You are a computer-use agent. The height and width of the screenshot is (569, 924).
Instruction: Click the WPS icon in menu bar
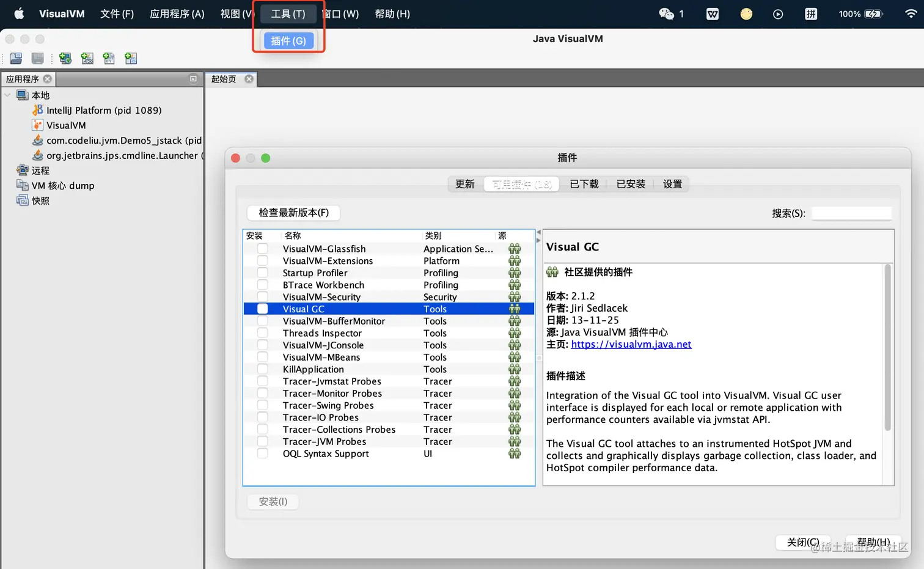pyautogui.click(x=713, y=13)
